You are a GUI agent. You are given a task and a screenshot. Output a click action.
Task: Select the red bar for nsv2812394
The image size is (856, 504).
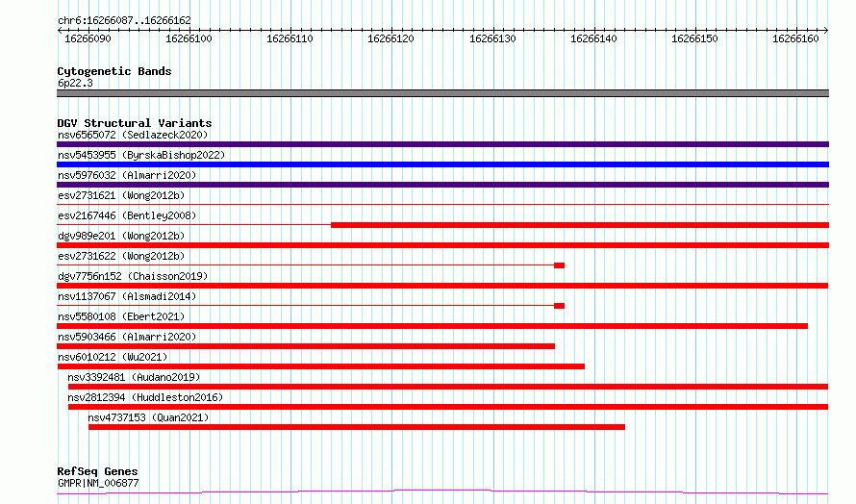(448, 407)
